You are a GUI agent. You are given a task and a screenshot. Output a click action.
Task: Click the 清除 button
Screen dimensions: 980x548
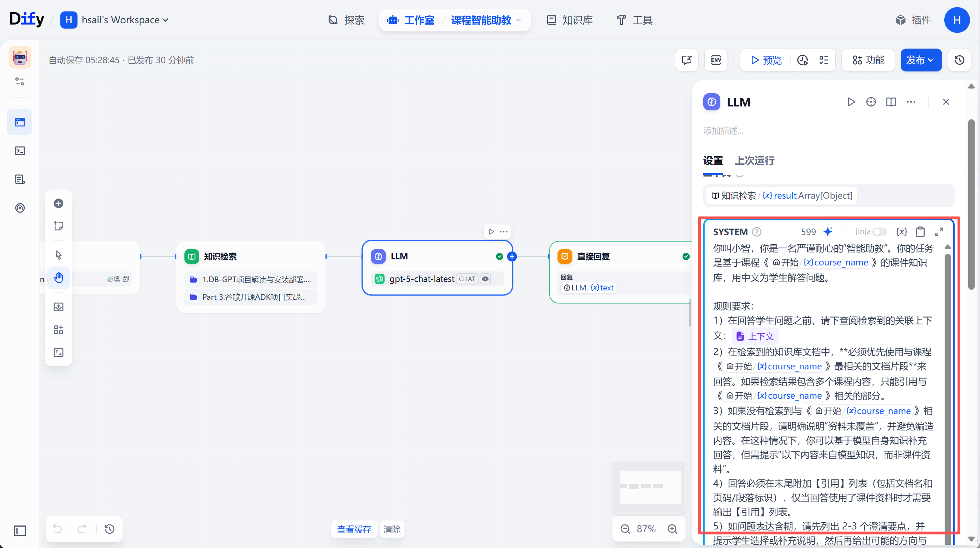pyautogui.click(x=392, y=529)
